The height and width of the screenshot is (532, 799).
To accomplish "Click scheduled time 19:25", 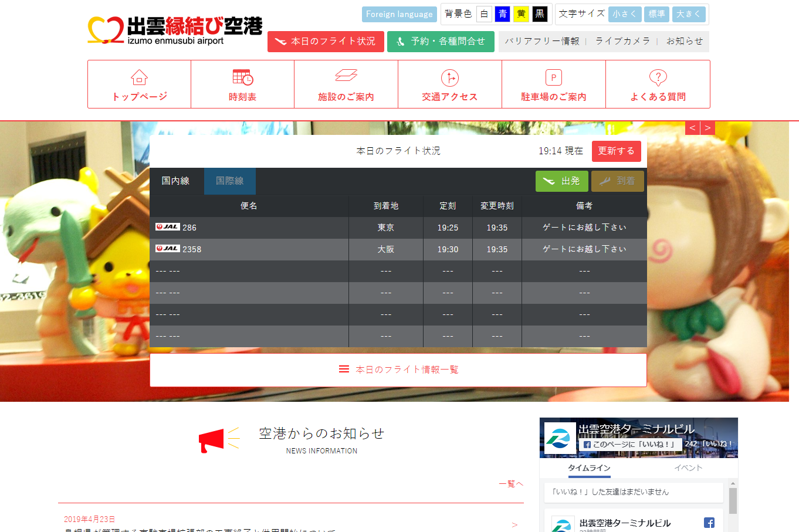I will click(x=448, y=228).
